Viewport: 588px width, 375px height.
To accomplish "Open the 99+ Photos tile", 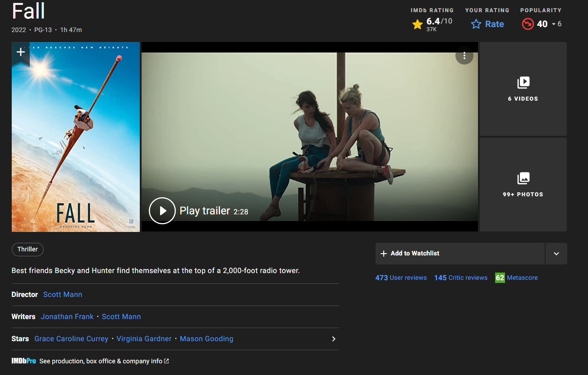I will click(x=523, y=185).
